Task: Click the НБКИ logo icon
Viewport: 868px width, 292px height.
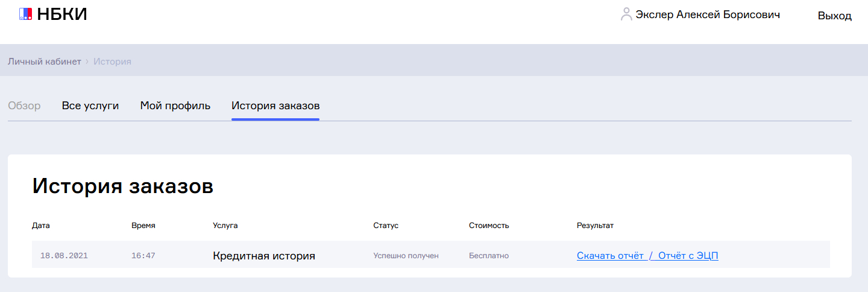Action: (25, 14)
